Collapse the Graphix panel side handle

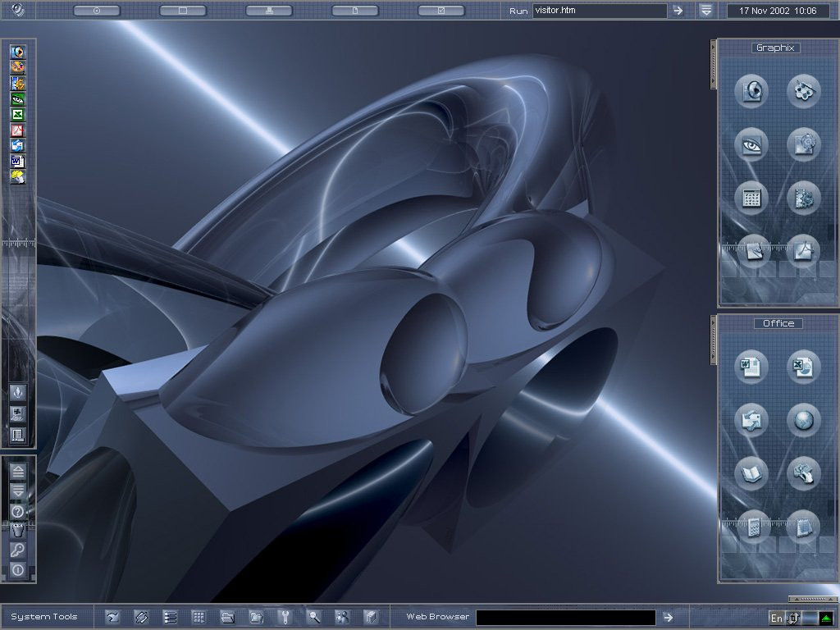tap(713, 64)
